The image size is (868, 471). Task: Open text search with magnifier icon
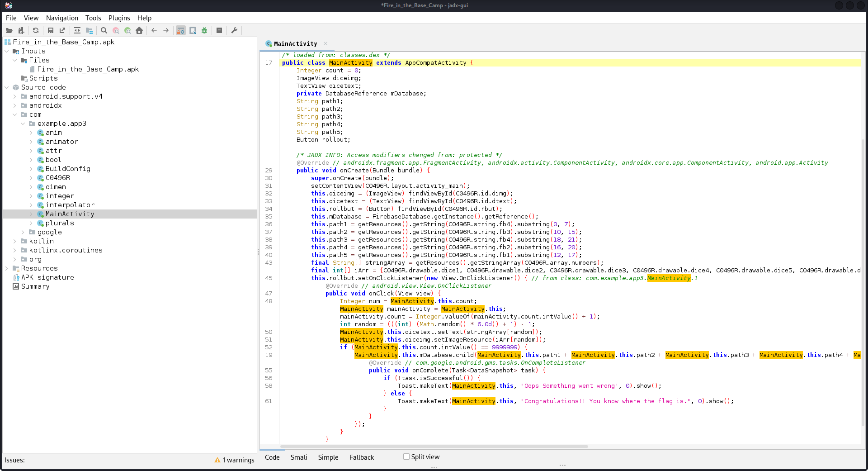pos(104,30)
